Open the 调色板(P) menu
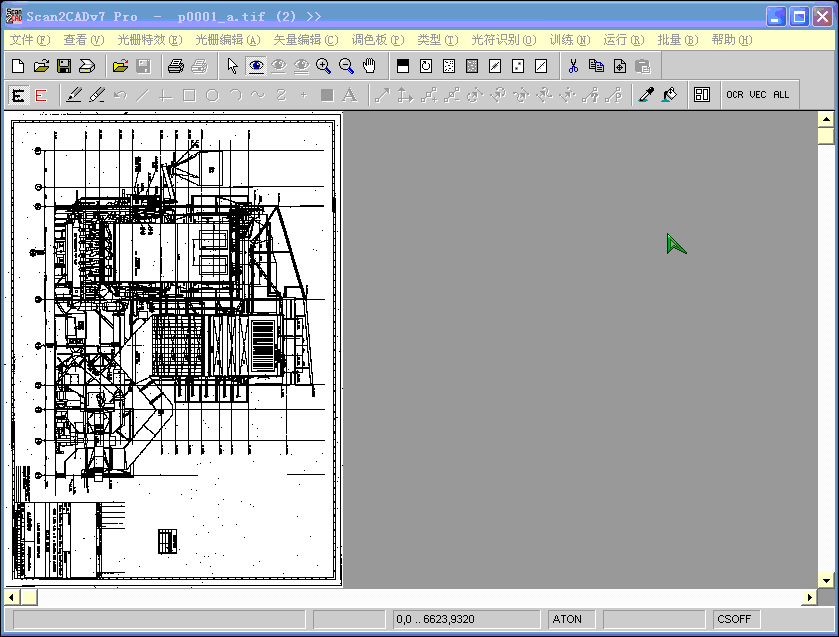 [x=378, y=40]
